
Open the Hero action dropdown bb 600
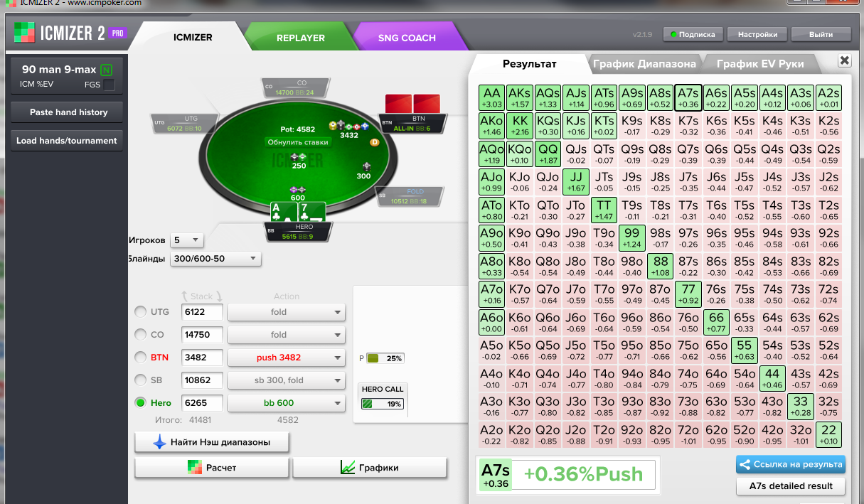pos(286,403)
